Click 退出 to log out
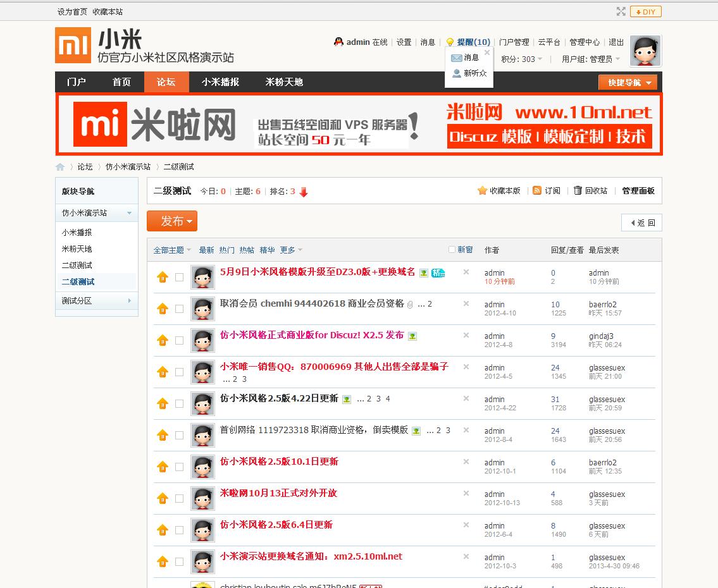The image size is (718, 588). click(x=616, y=42)
